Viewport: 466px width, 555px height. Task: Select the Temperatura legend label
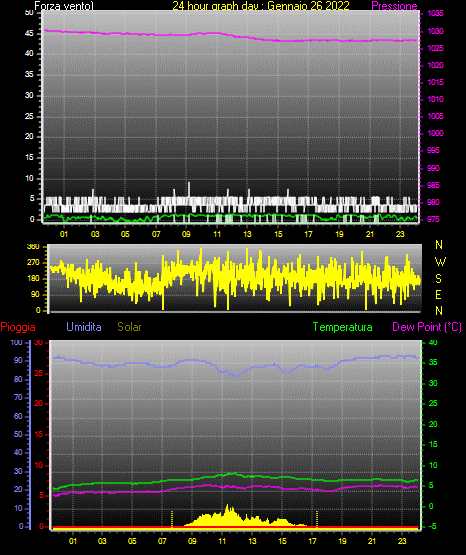coord(342,327)
